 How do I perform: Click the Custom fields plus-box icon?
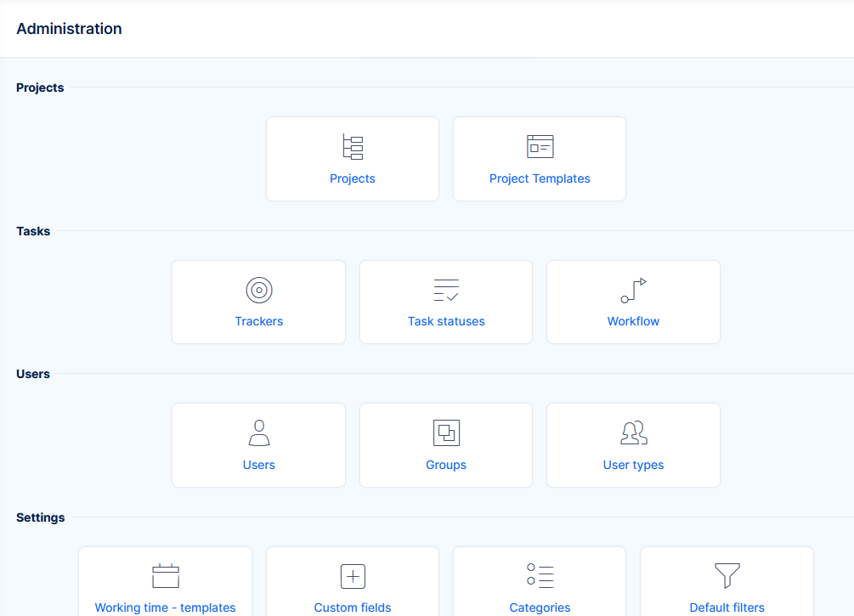click(353, 576)
